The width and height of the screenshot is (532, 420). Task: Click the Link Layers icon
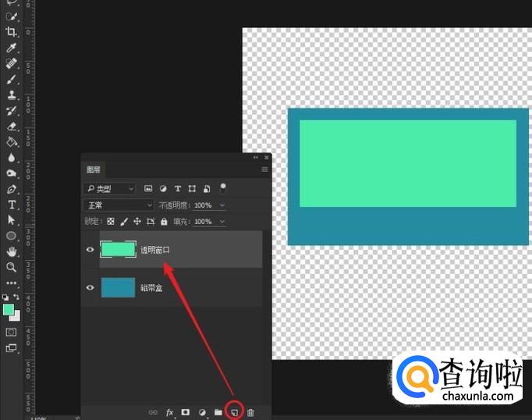tap(153, 412)
